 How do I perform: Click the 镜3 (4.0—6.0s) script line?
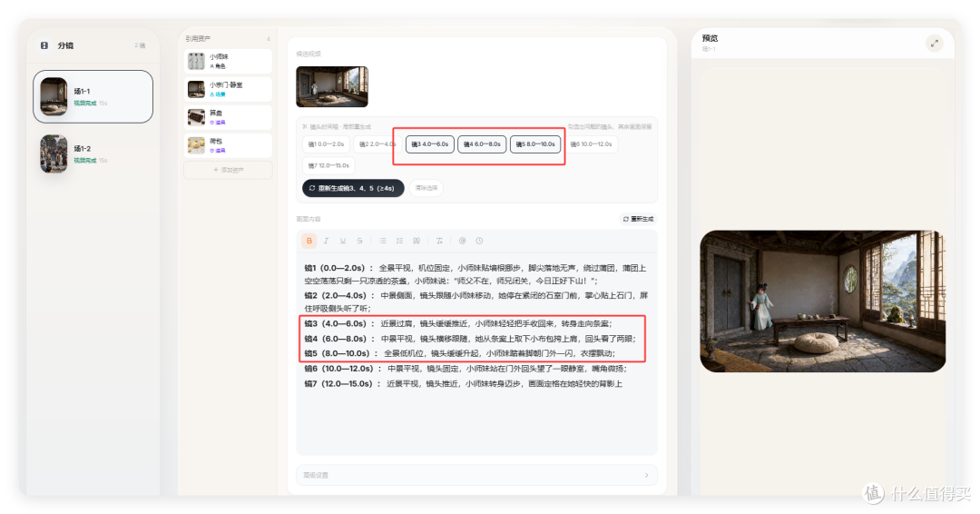pos(459,324)
